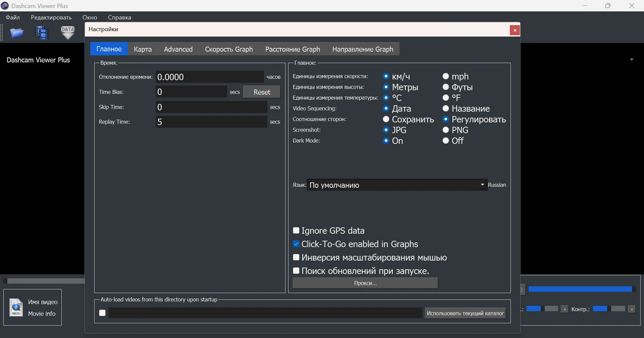Open the Редактировать menu
The height and width of the screenshot is (338, 644).
pyautogui.click(x=51, y=17)
